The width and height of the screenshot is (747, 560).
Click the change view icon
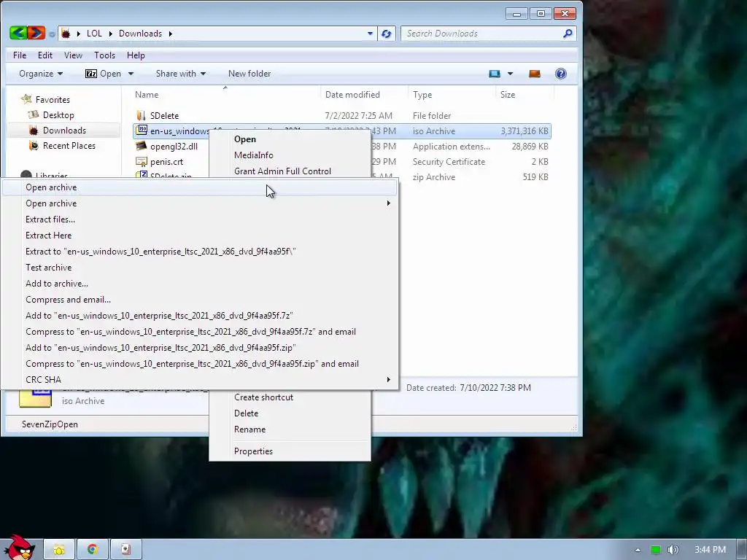coord(495,74)
